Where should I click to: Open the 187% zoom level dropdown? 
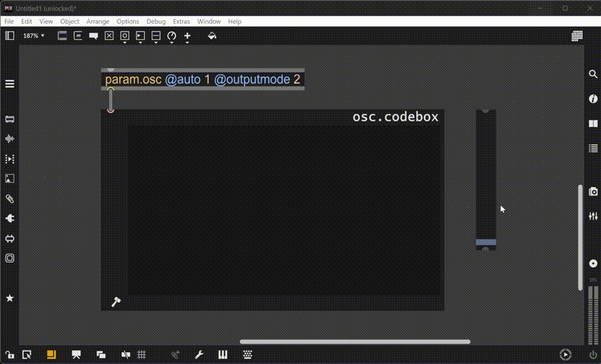coord(33,36)
